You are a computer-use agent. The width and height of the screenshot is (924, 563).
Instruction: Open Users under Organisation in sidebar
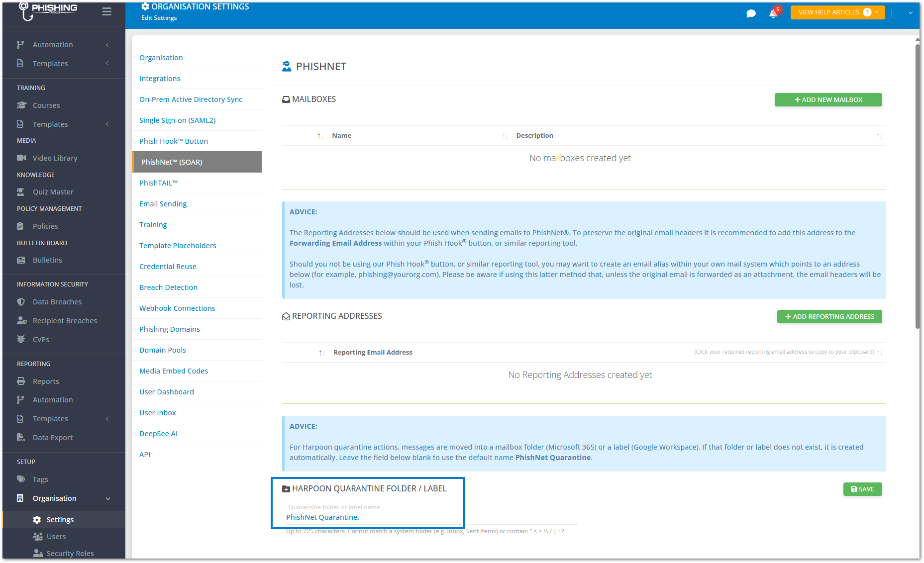click(64, 537)
